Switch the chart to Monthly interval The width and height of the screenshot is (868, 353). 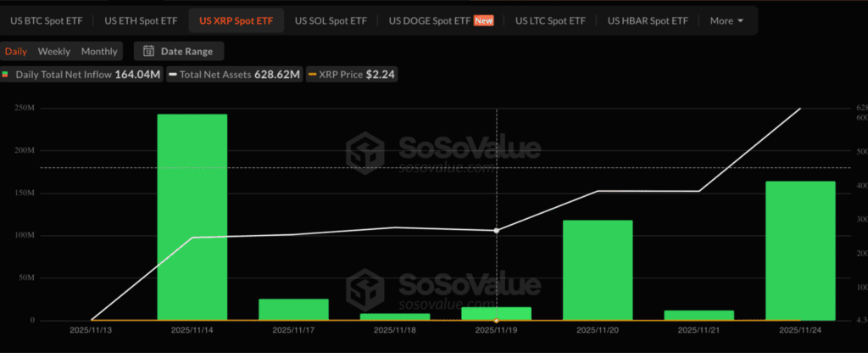pos(99,51)
